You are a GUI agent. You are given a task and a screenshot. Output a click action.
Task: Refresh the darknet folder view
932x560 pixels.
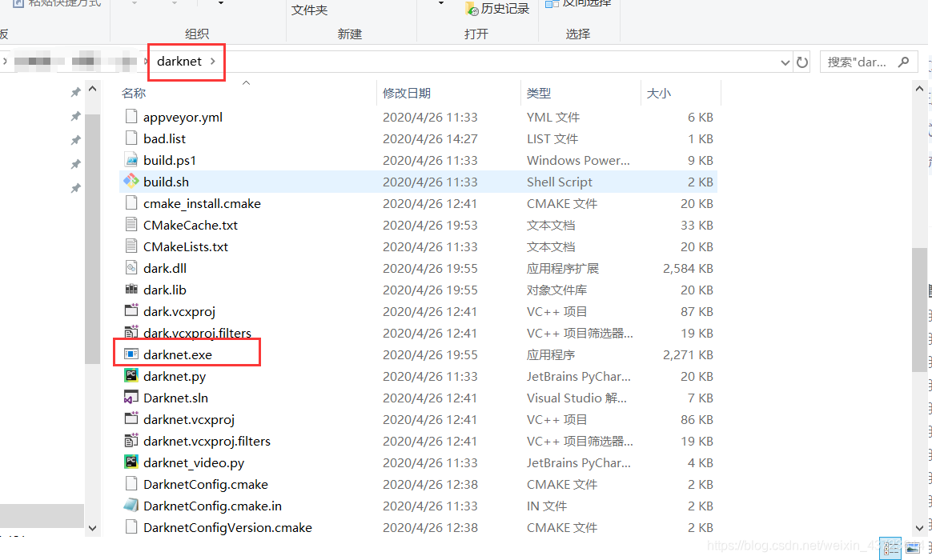[802, 62]
